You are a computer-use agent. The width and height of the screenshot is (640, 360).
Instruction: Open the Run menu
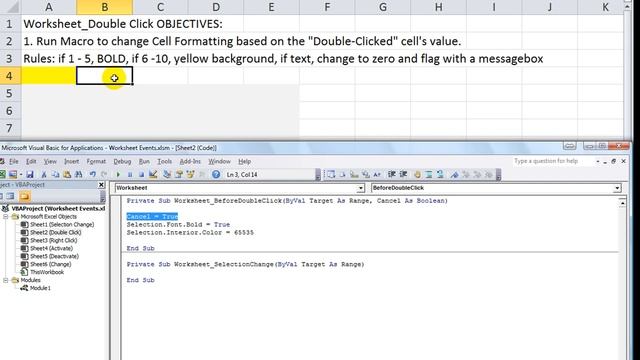144,161
